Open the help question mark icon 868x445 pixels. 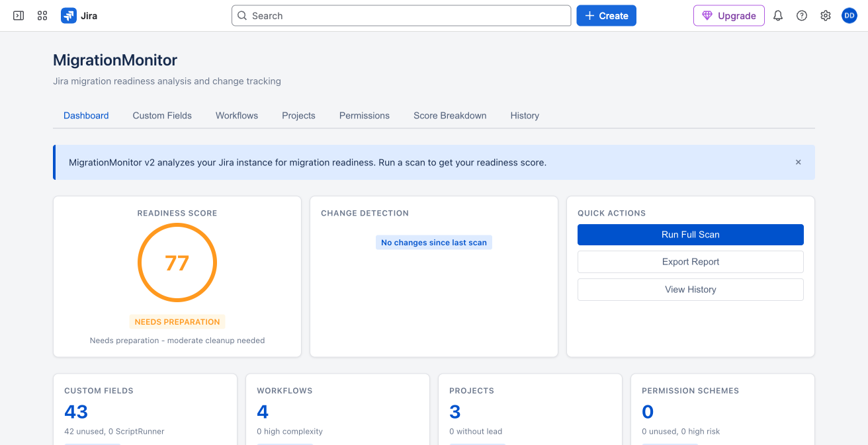pyautogui.click(x=802, y=15)
